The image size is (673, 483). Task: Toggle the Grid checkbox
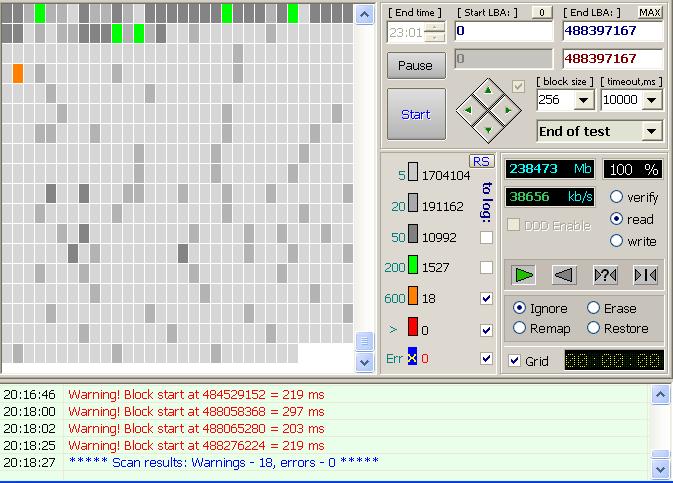514,360
